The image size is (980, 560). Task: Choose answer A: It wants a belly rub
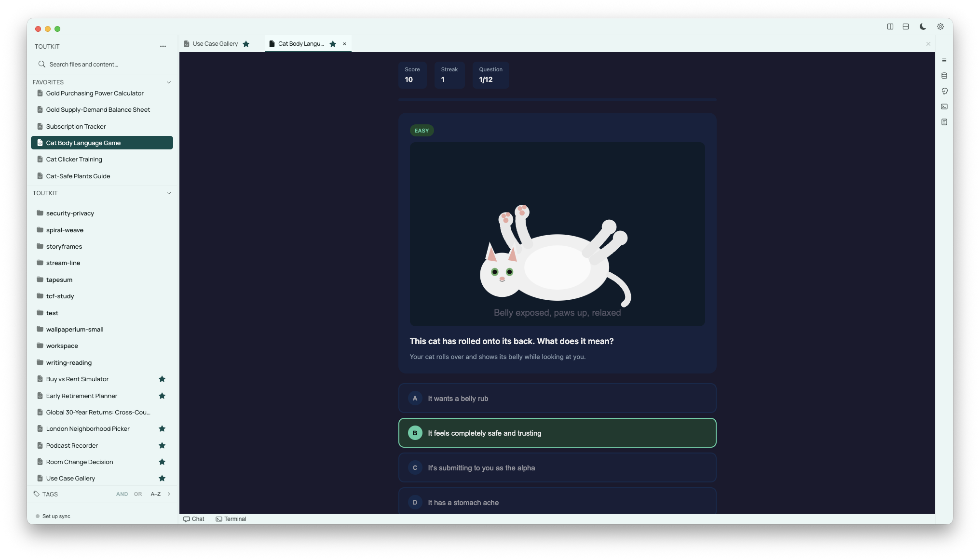coord(557,399)
